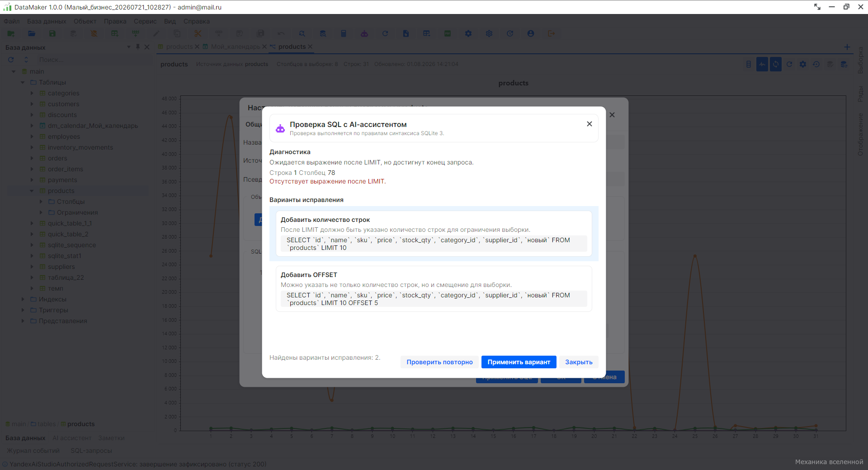Switch to the Мой_календарь tab

236,47
